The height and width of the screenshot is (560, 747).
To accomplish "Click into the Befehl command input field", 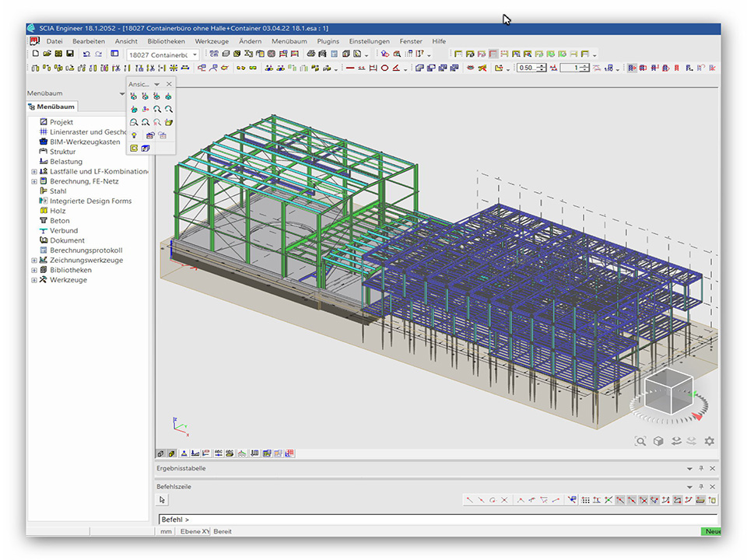I will (436, 519).
